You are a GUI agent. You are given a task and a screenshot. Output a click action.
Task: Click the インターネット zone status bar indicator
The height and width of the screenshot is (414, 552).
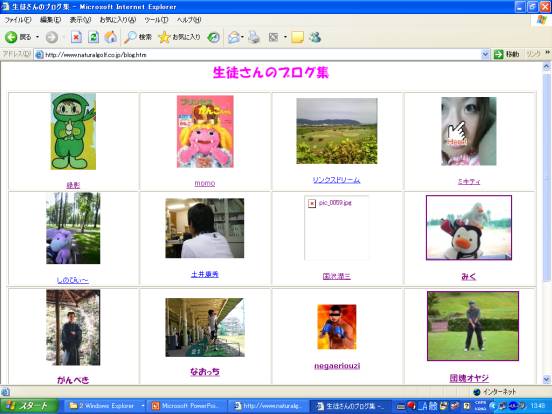495,391
